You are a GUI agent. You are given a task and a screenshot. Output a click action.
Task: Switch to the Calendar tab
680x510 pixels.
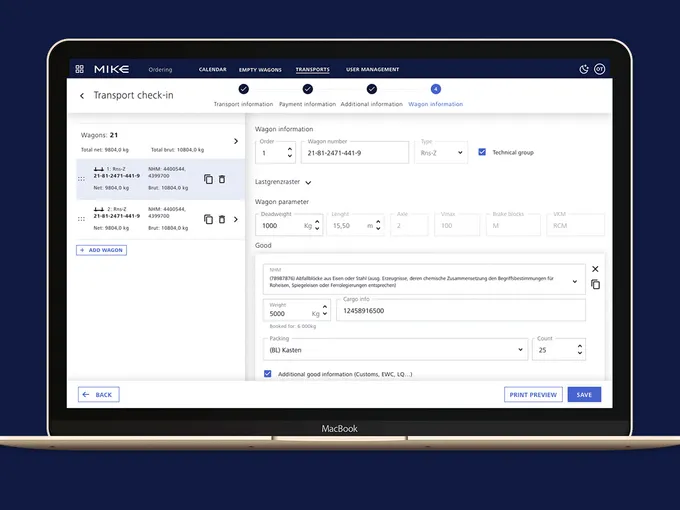pyautogui.click(x=212, y=70)
